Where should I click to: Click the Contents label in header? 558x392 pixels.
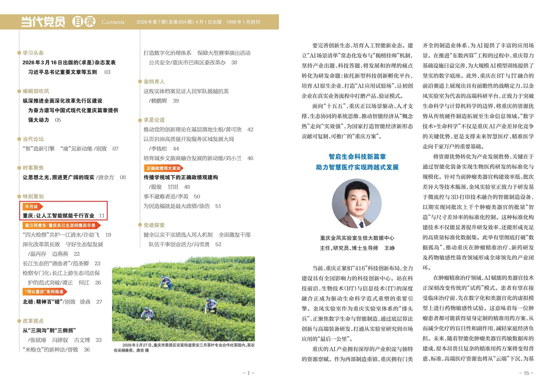113,22
